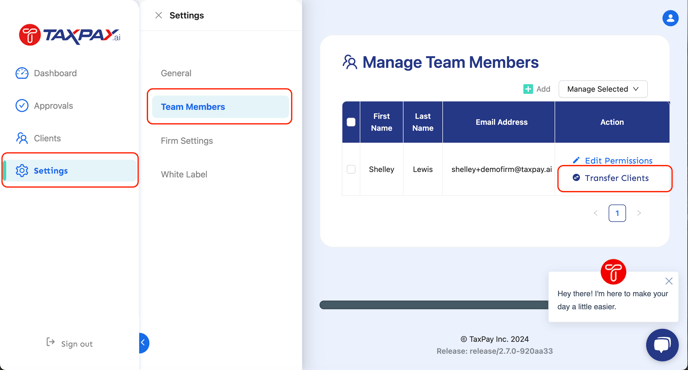Open the Dashboard gauge icon
This screenshot has height=370, width=688.
(22, 73)
